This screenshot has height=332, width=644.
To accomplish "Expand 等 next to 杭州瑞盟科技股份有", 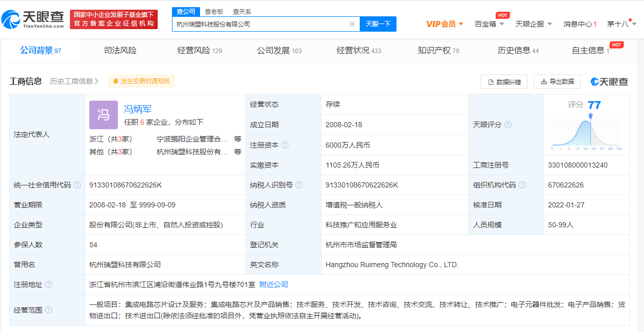I will [238, 152].
